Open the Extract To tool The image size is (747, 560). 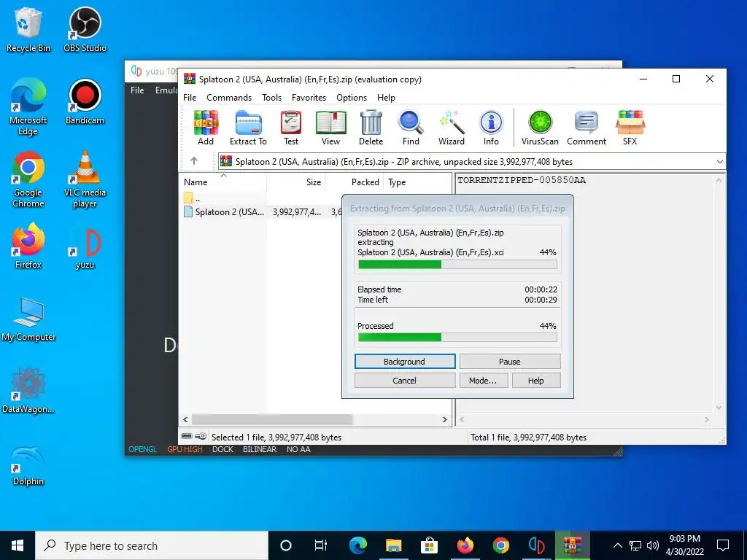[x=248, y=127]
